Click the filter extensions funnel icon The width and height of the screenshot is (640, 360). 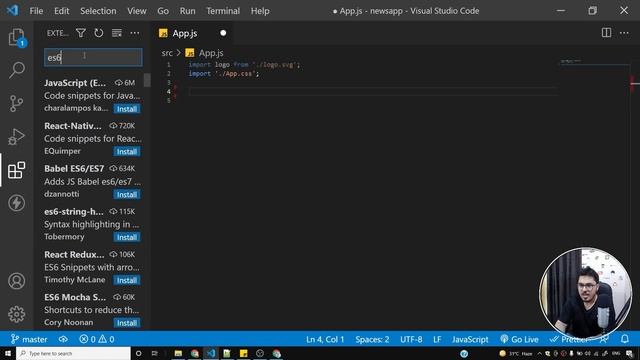pyautogui.click(x=81, y=33)
